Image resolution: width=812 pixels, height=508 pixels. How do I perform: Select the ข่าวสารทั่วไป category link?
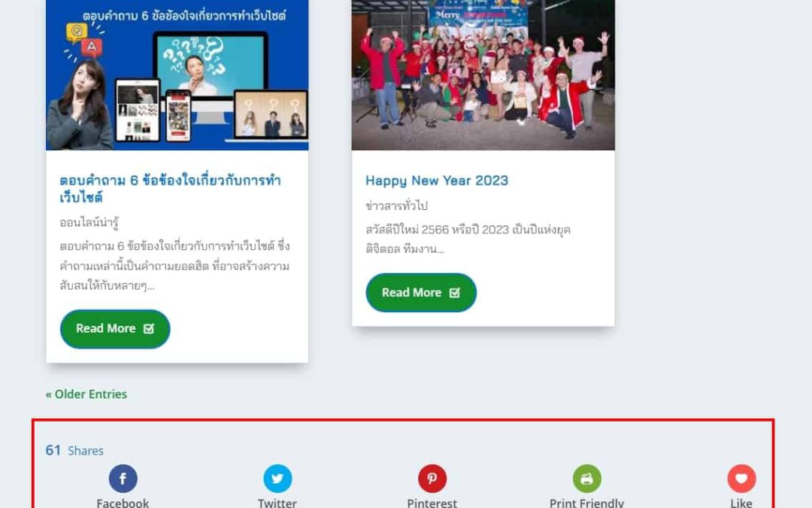click(396, 205)
